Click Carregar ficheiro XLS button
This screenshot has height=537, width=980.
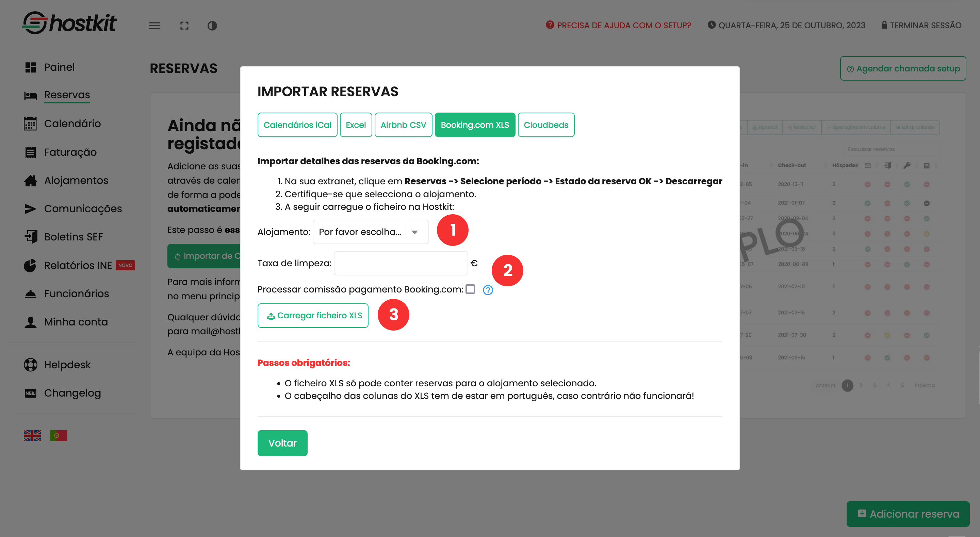(313, 315)
